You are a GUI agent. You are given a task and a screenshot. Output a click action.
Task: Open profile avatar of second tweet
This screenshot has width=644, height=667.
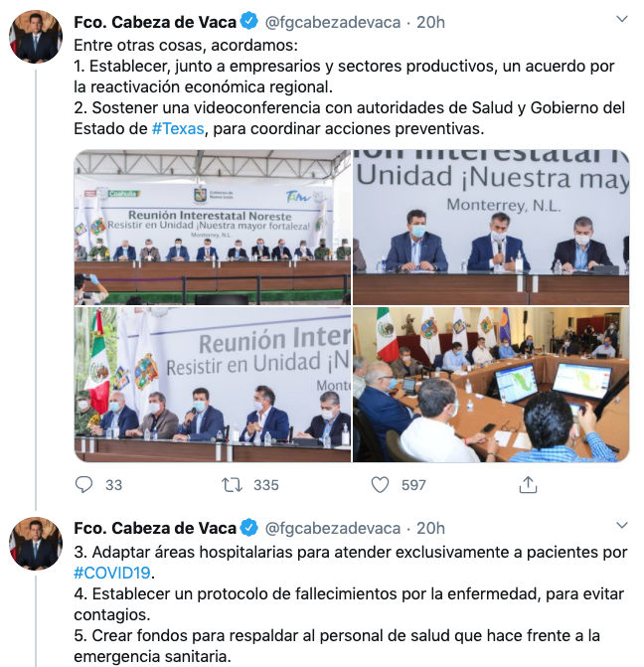tap(36, 543)
